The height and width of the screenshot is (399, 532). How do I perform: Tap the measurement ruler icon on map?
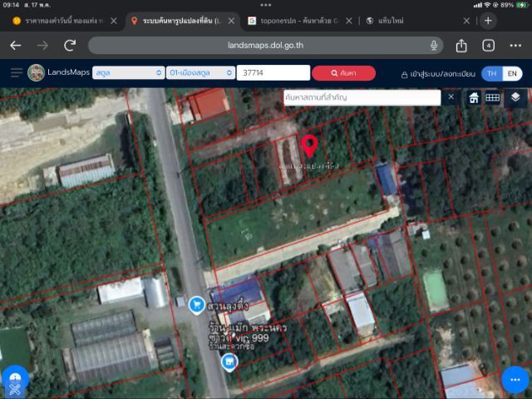[492, 98]
